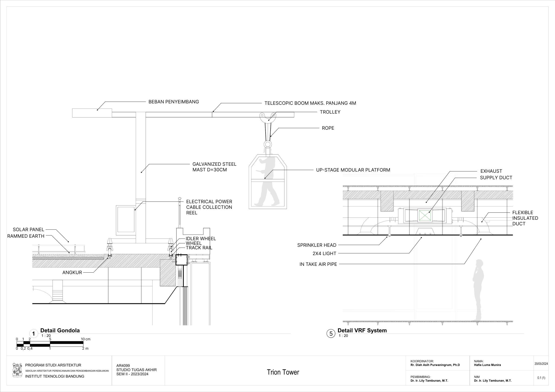Viewport: 555px width, 392px height.
Task: Click the "UP-STAGE MODULAR PLATFORM" label
Action: (353, 170)
